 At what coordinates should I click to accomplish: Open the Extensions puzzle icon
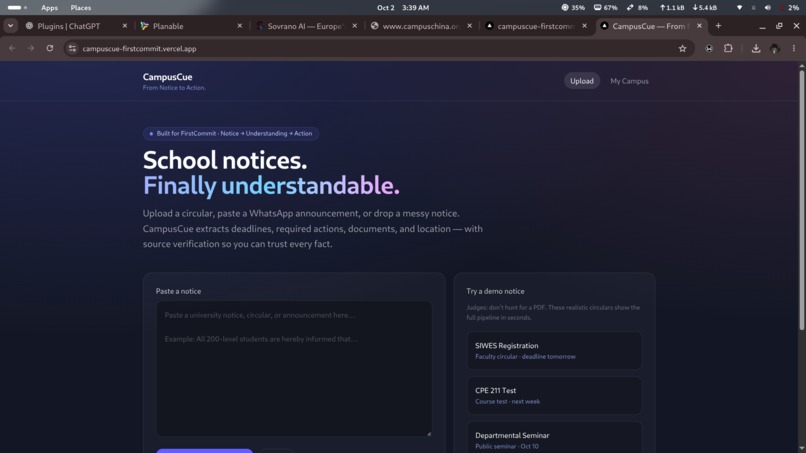click(728, 48)
